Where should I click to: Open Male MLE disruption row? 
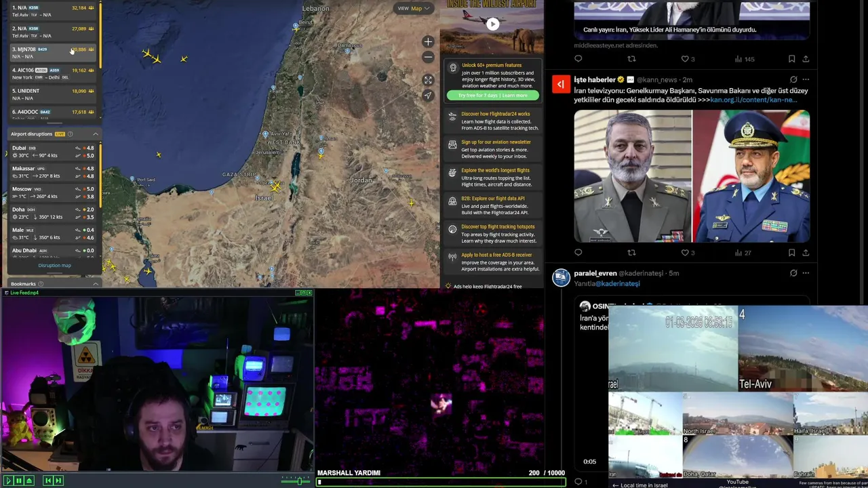point(53,234)
